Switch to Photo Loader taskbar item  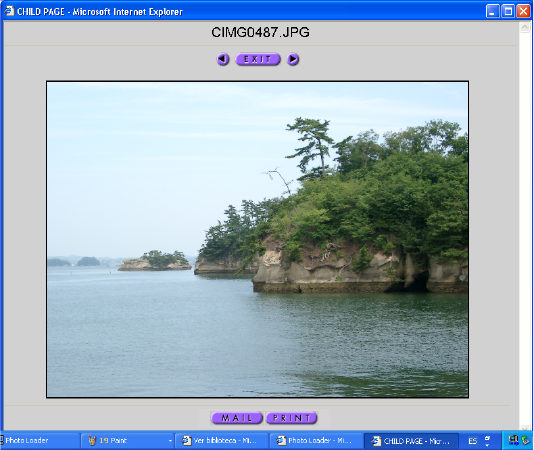click(x=39, y=440)
